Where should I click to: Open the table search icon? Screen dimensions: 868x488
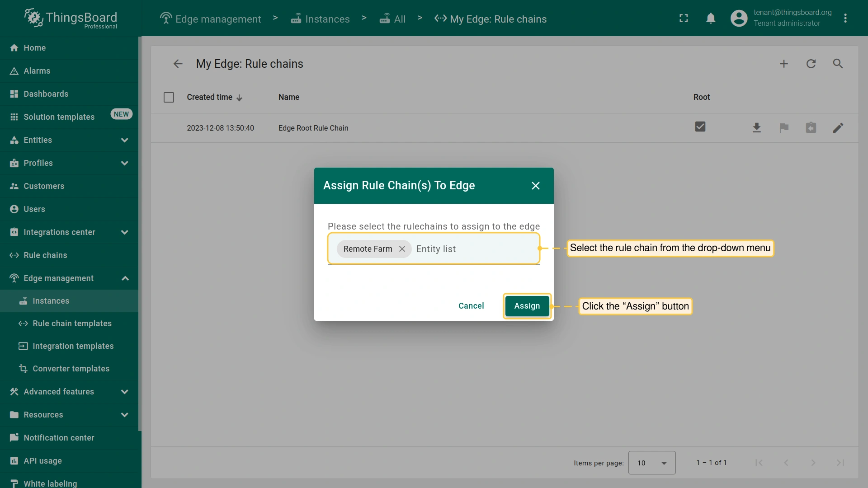tap(838, 64)
